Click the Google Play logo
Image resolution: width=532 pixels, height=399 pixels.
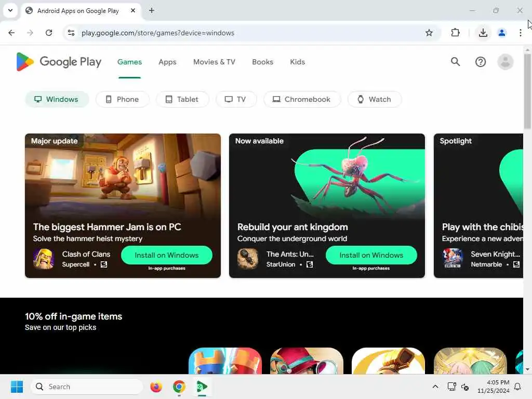(x=59, y=62)
